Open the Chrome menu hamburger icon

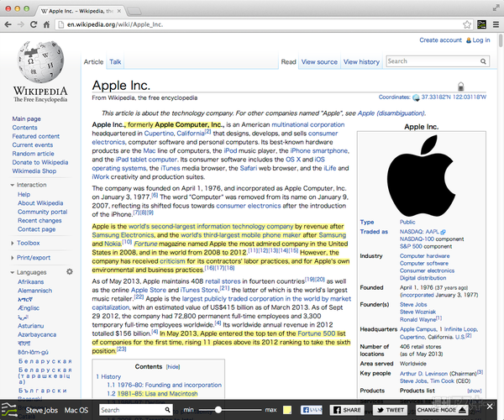tap(496, 24)
